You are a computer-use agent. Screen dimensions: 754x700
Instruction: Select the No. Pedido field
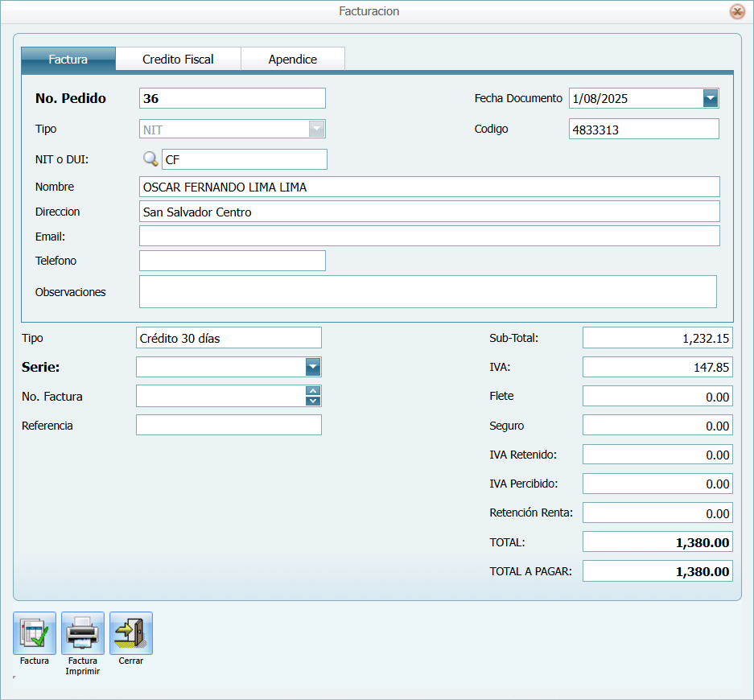(232, 98)
